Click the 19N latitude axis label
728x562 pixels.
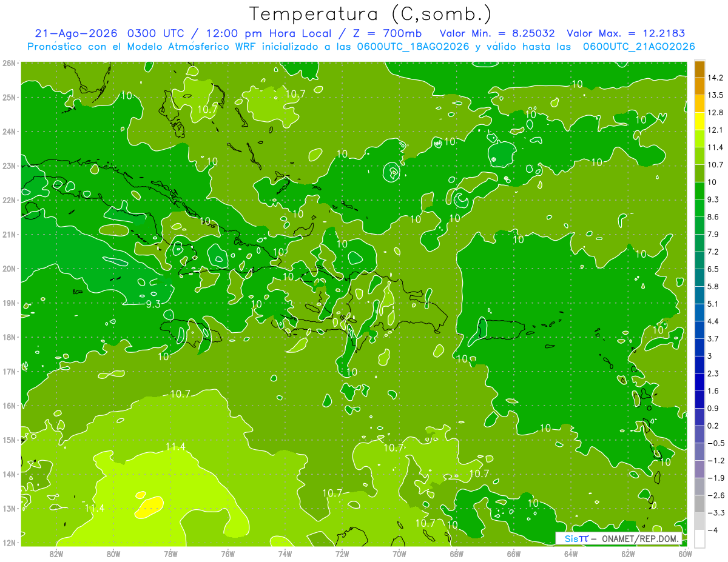(9, 303)
